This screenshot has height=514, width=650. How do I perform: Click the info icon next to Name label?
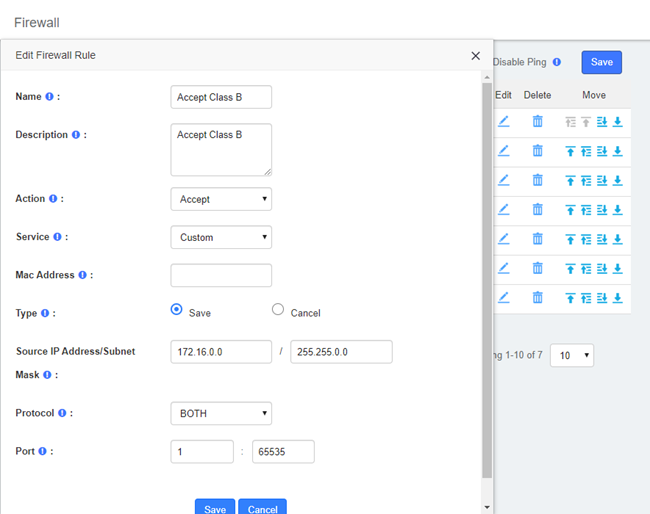[49, 97]
